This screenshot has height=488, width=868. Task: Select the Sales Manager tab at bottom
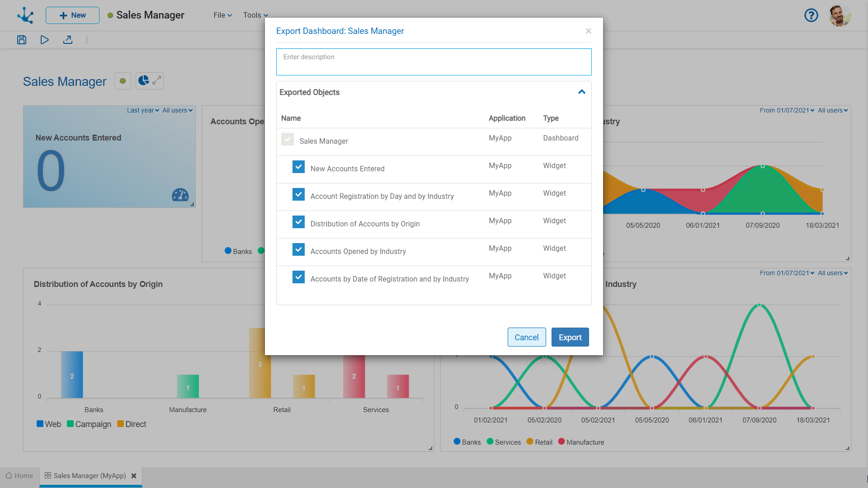coord(90,475)
